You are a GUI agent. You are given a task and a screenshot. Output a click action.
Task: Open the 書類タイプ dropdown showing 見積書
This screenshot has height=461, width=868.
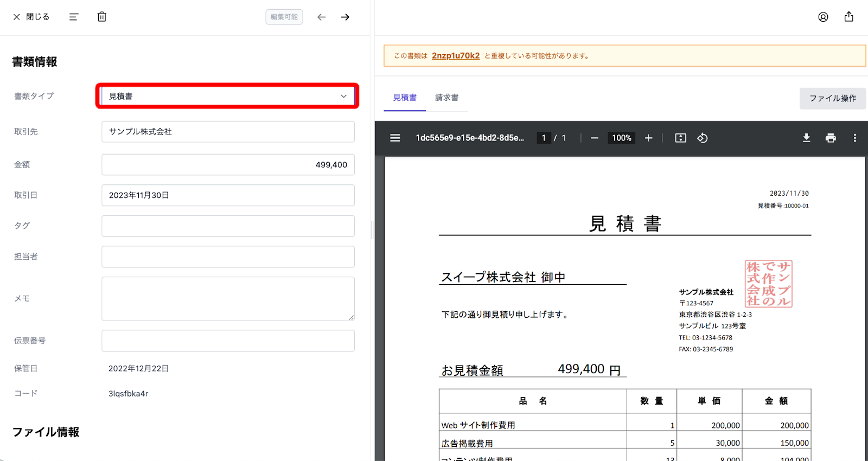228,96
